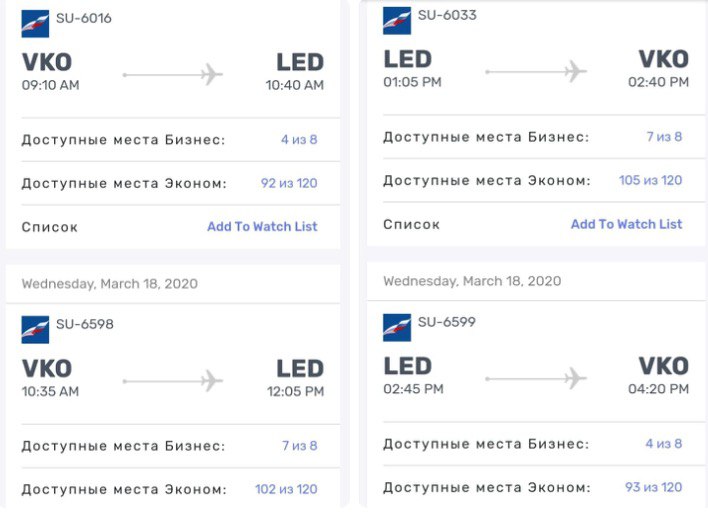Image resolution: width=708 pixels, height=514 pixels.
Task: Add flight SU-6016 to watch list
Action: point(262,226)
